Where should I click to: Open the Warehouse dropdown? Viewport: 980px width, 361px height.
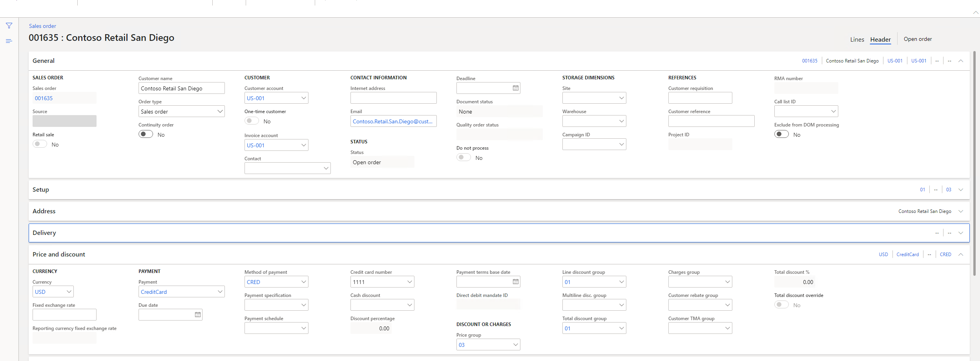point(621,121)
